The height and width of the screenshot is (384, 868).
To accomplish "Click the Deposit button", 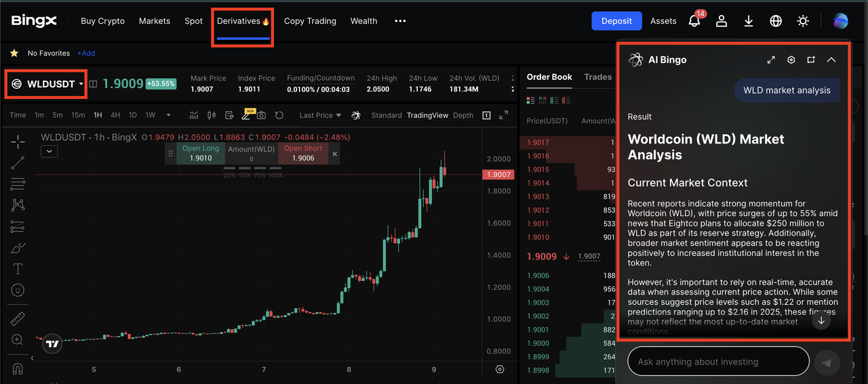I will tap(616, 21).
